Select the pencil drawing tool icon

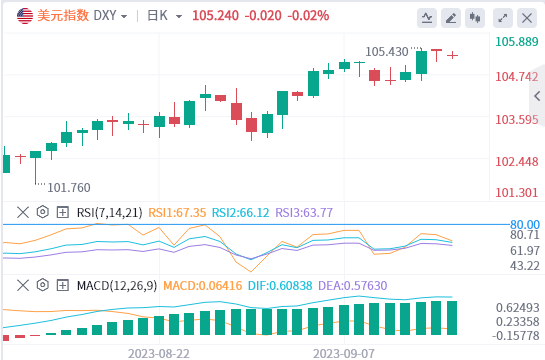pos(451,18)
